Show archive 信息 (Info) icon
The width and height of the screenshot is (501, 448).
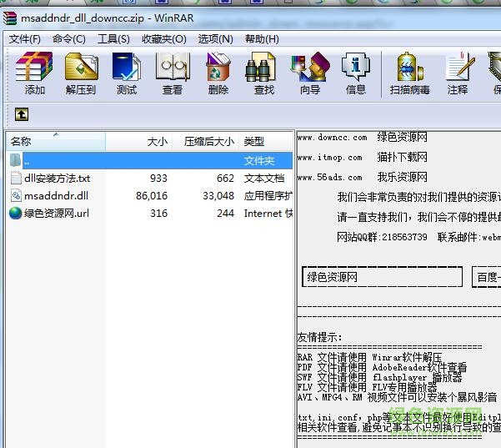pyautogui.click(x=356, y=73)
